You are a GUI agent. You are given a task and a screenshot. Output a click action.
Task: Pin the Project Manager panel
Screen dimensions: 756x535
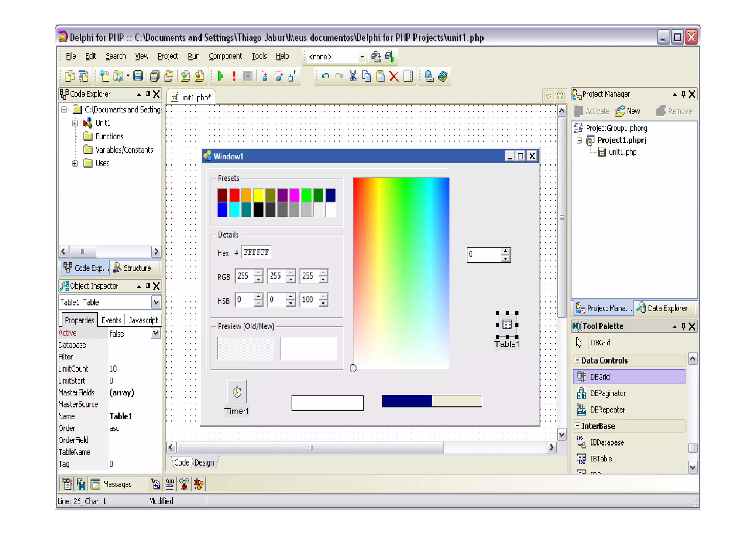pyautogui.click(x=683, y=94)
